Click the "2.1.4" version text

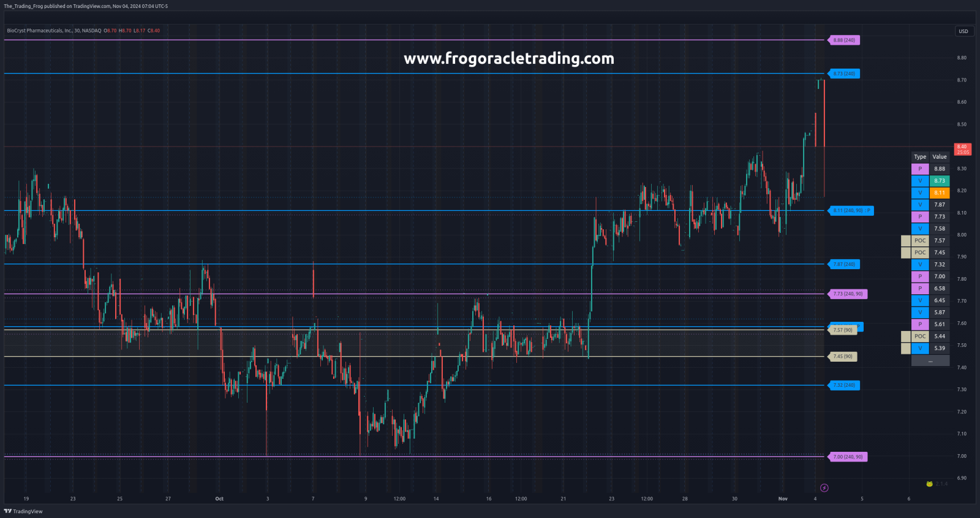click(941, 484)
